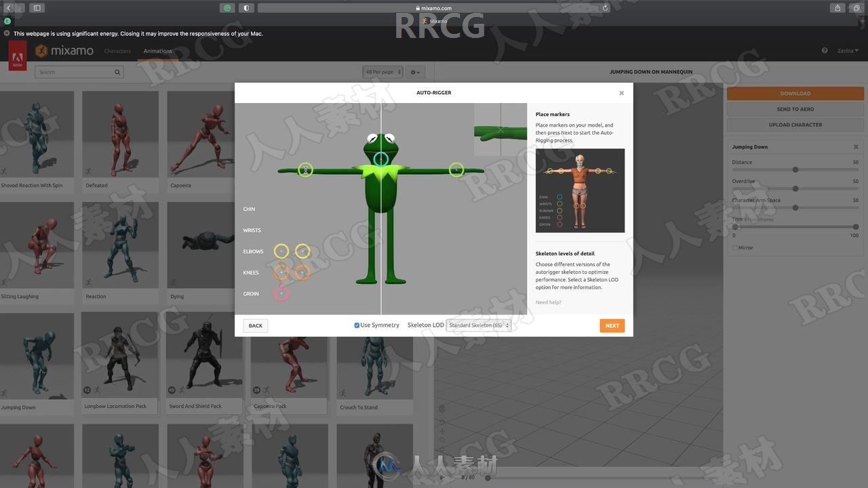Select the right orange Knees marker circle
The height and width of the screenshot is (488, 868).
coord(302,272)
